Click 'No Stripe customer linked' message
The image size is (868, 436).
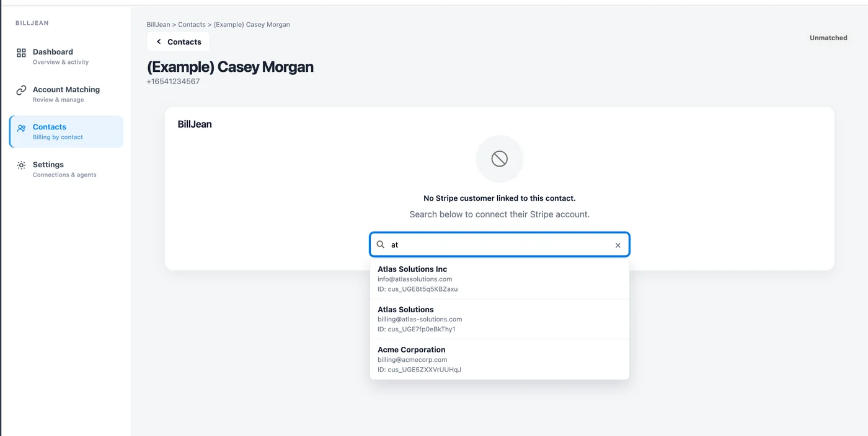(500, 198)
